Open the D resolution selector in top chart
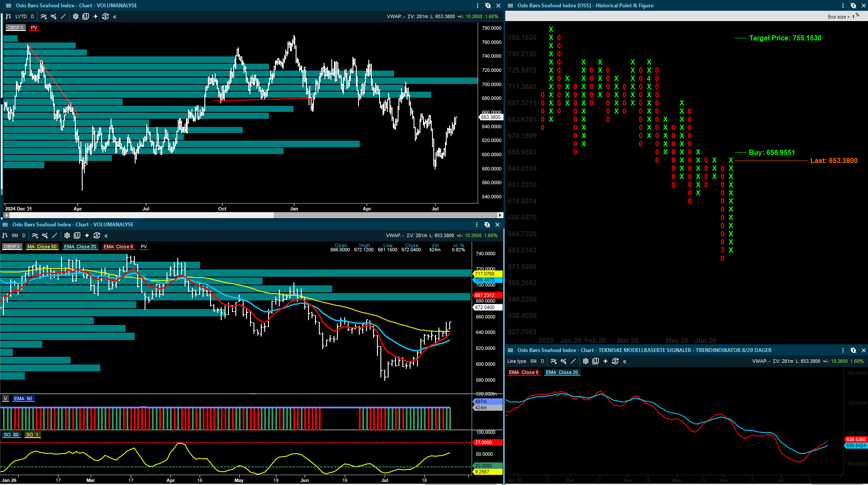The height and width of the screenshot is (485, 868). (32, 16)
